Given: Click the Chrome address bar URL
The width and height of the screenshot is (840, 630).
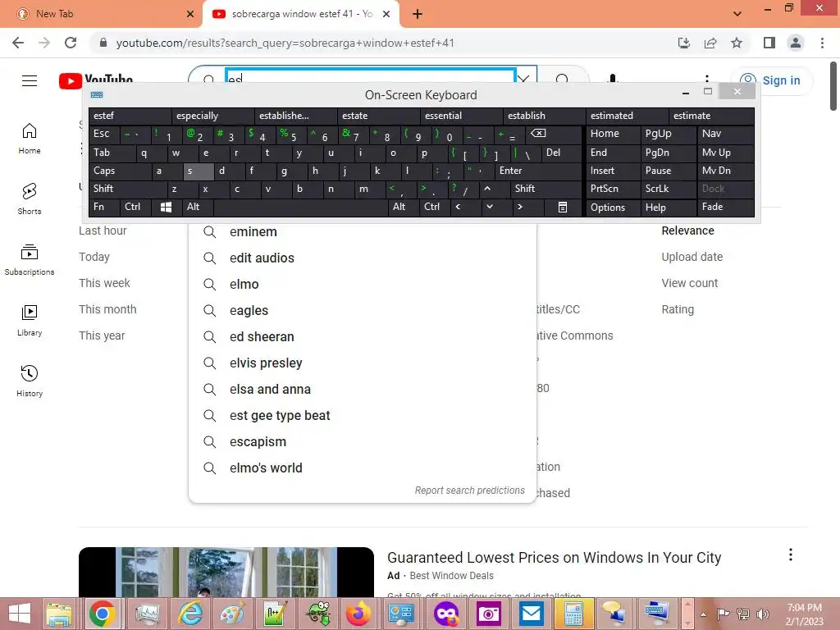Looking at the screenshot, I should pyautogui.click(x=285, y=43).
